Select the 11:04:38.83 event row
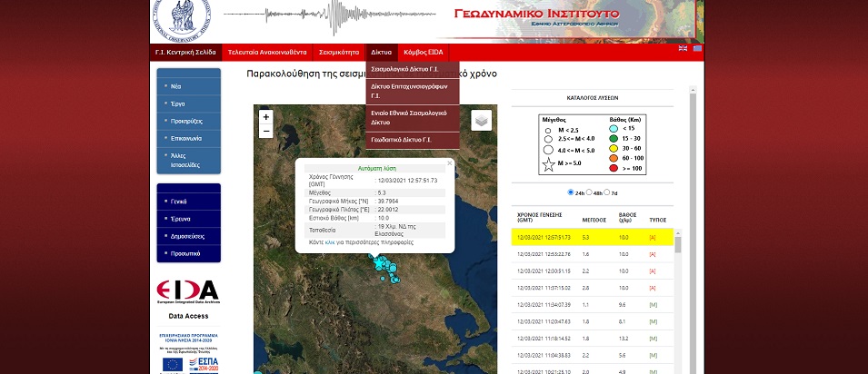Screen dimensions: 868x374 [x=593, y=355]
